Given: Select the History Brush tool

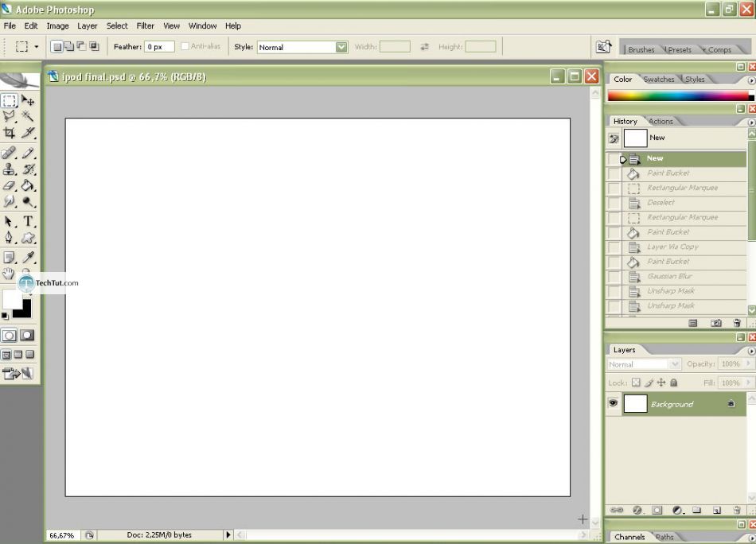Looking at the screenshot, I should pos(28,169).
